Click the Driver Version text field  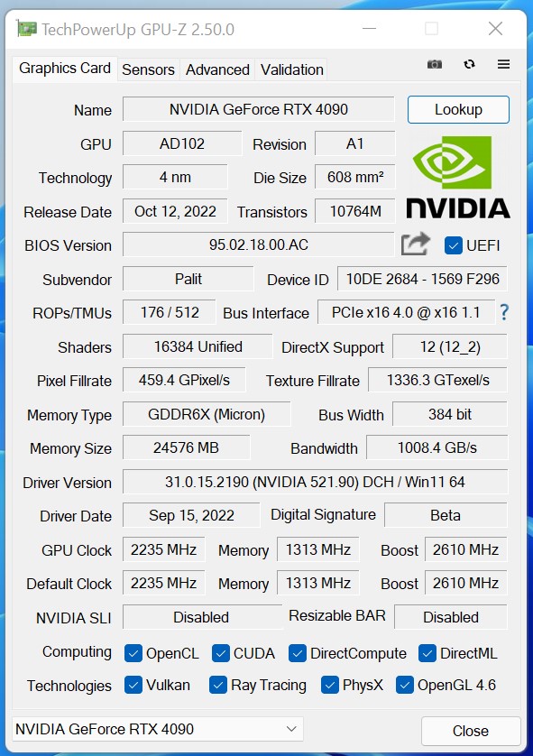click(315, 482)
